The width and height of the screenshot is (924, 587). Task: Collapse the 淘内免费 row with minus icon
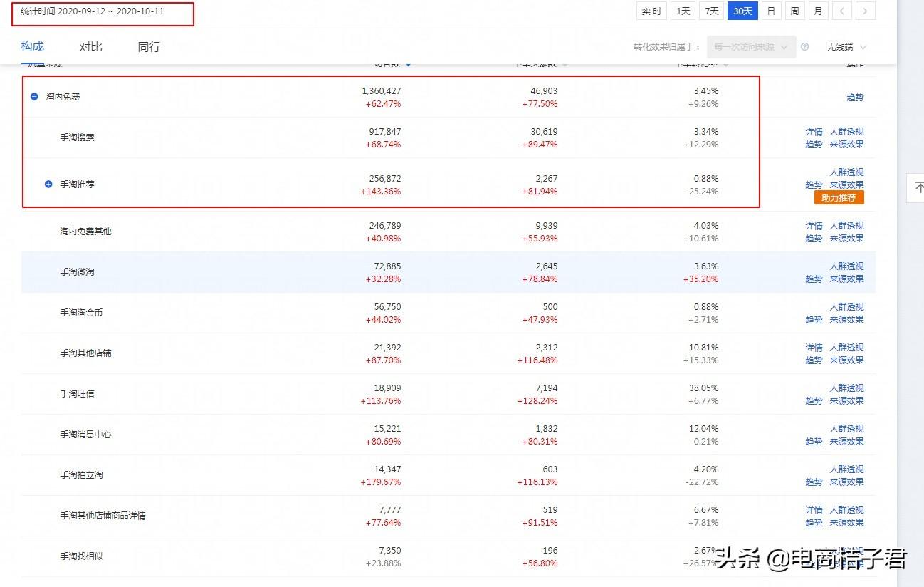point(34,97)
